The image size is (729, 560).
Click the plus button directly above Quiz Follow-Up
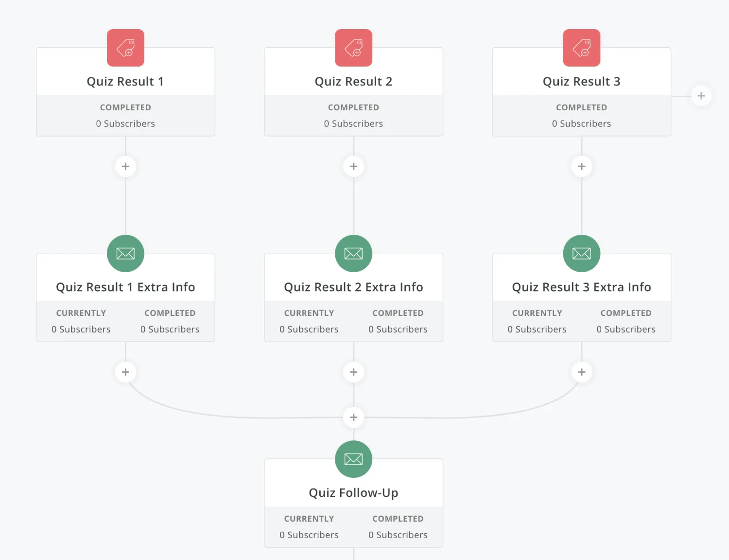pos(353,417)
